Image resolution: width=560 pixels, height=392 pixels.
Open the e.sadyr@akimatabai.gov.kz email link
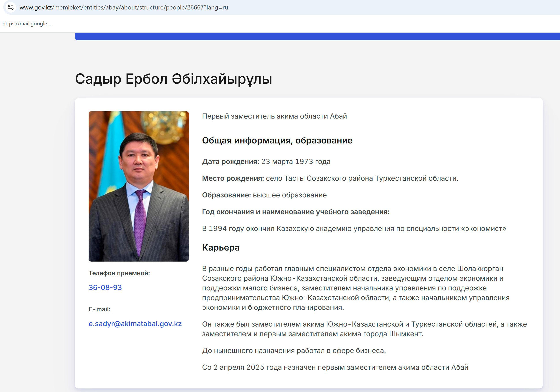click(x=135, y=324)
